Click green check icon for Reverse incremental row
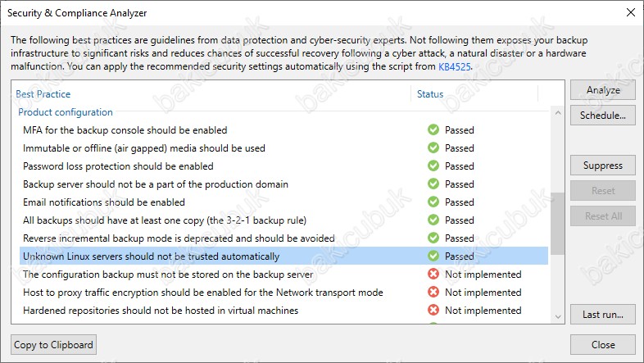Image resolution: width=644 pixels, height=363 pixels. 433,238
